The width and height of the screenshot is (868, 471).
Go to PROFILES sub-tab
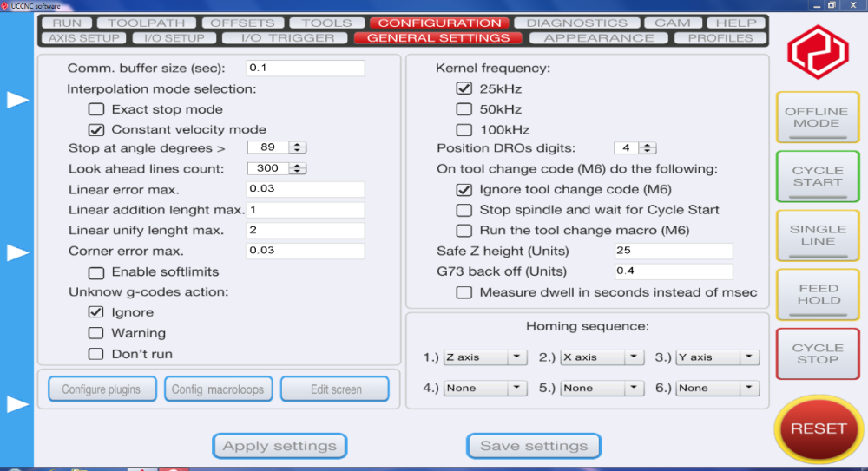[x=720, y=37]
